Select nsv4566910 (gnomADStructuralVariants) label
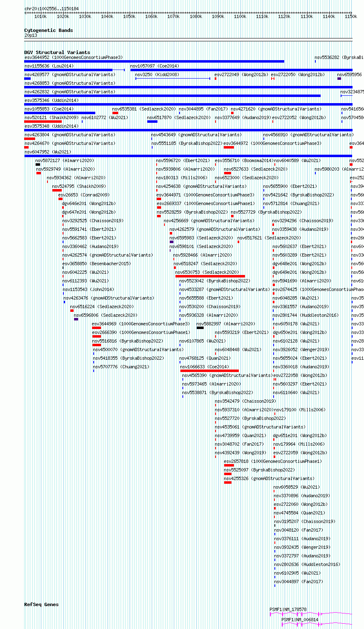The image size is (364, 629). [x=308, y=135]
